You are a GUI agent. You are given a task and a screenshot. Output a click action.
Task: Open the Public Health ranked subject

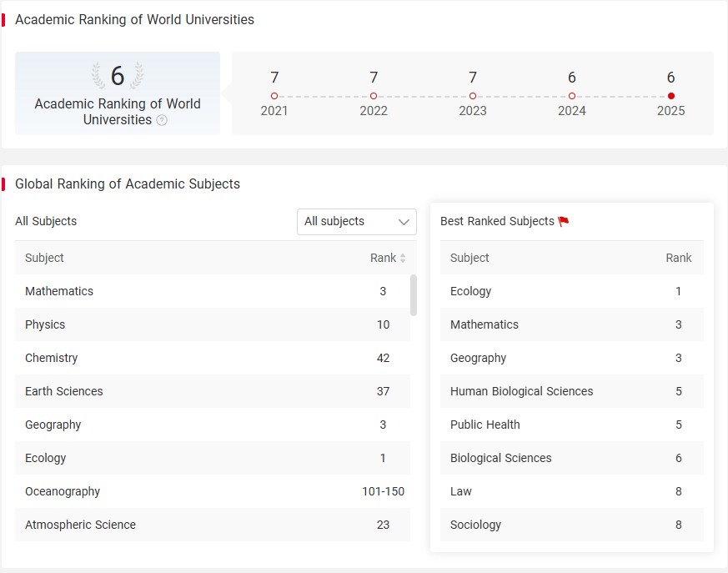coord(571,425)
